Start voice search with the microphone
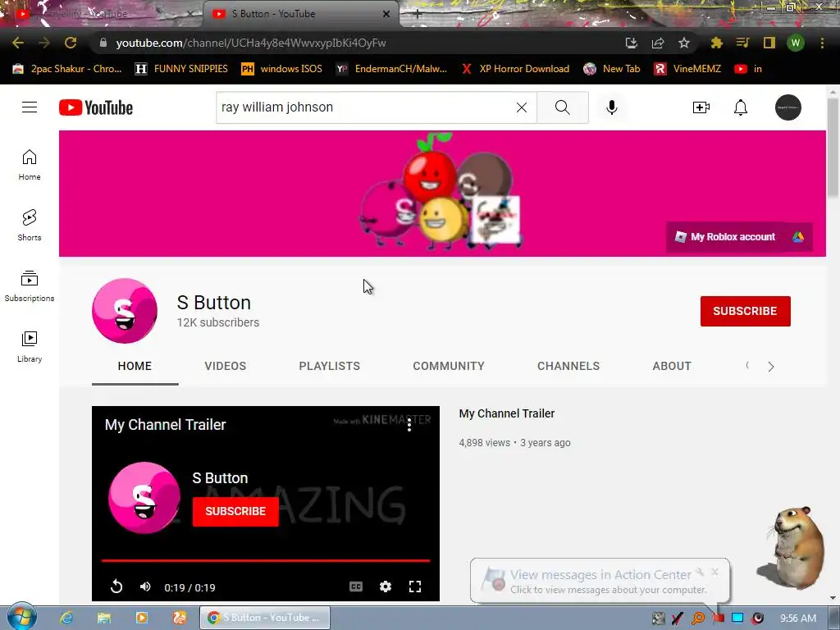 click(x=611, y=107)
